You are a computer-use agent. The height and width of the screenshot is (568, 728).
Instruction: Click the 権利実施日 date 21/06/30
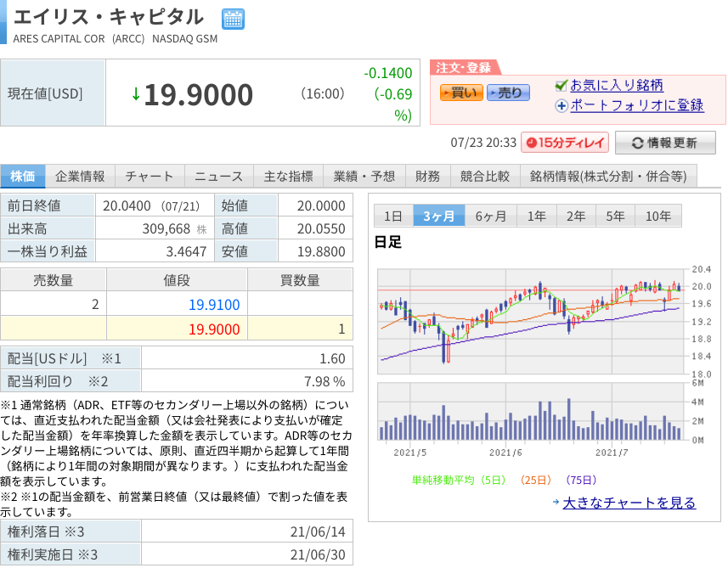(x=318, y=554)
